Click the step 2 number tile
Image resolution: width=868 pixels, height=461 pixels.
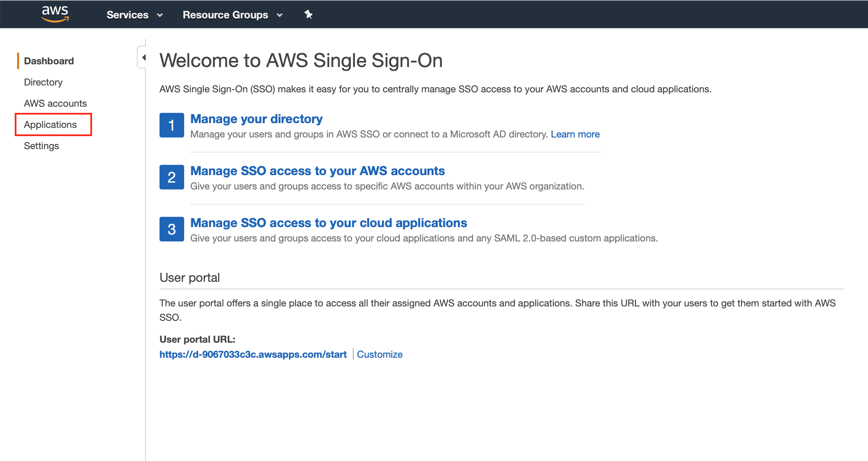[x=171, y=177]
